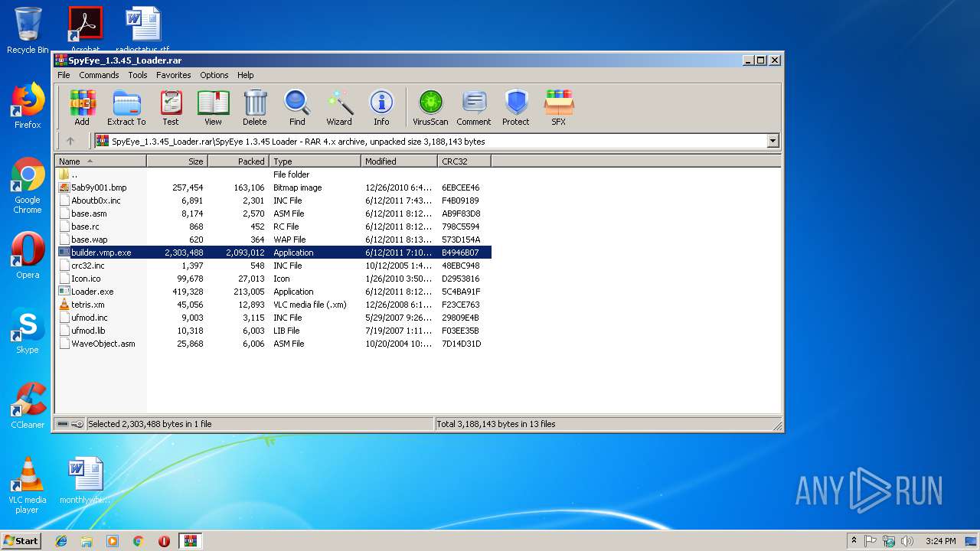Open the monthlywhi... Word document icon

tap(85, 481)
